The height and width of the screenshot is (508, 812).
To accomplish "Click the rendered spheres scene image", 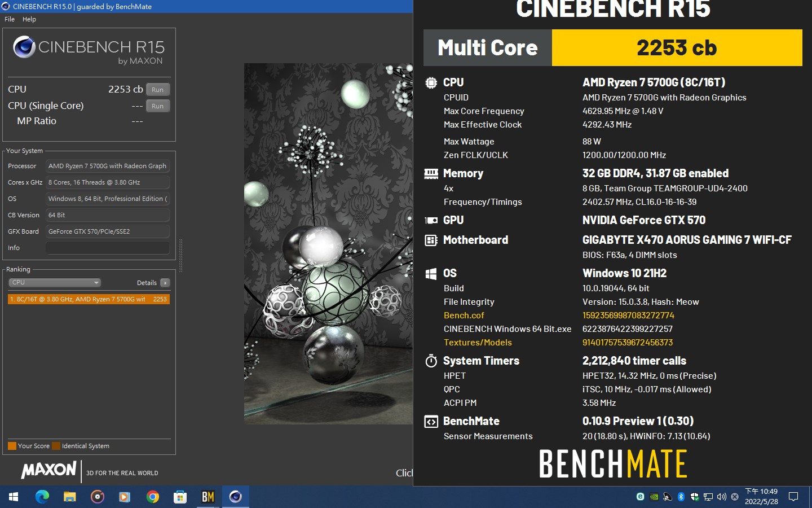I will coord(328,244).
